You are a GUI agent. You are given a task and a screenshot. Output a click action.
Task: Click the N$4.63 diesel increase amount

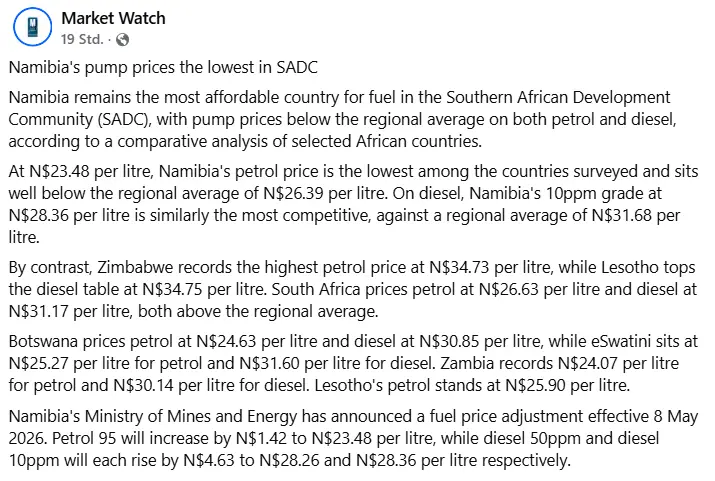point(209,460)
